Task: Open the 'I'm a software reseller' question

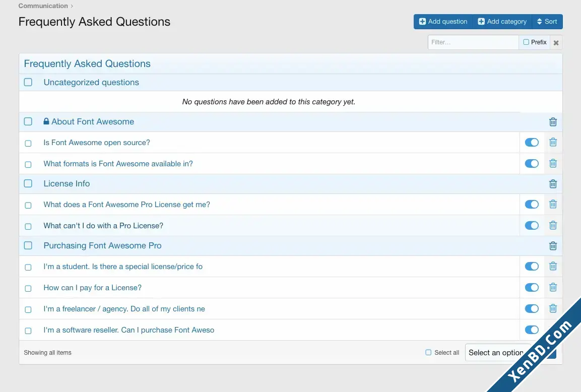Action: [129, 330]
